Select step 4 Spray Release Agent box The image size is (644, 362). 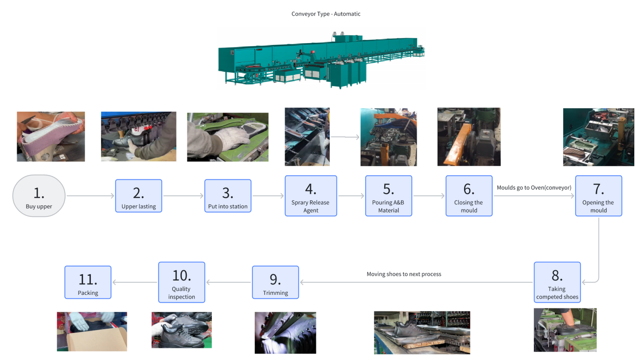pyautogui.click(x=311, y=196)
